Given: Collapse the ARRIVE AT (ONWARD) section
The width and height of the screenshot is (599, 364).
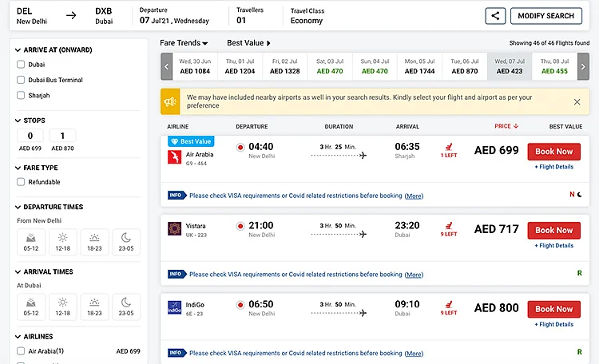Looking at the screenshot, I should coord(18,50).
